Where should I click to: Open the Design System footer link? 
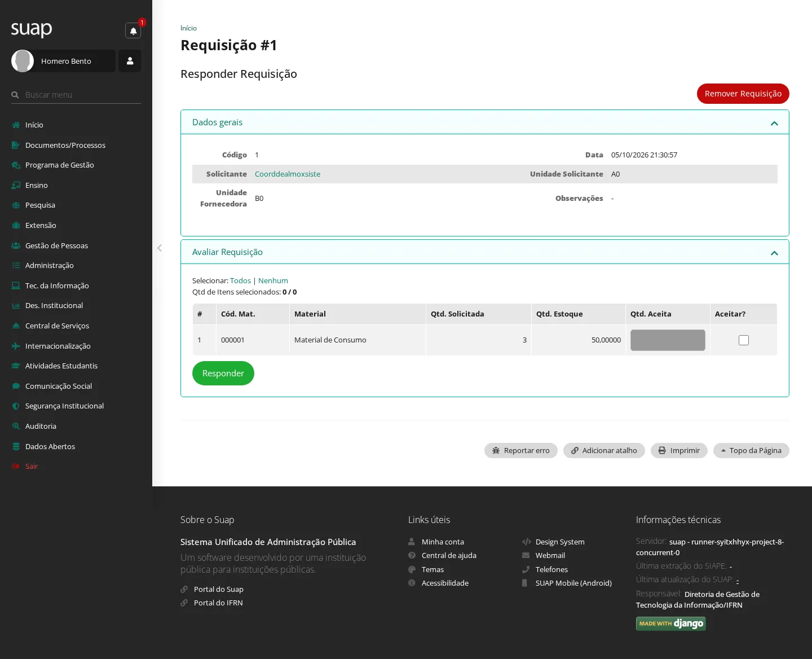click(560, 542)
